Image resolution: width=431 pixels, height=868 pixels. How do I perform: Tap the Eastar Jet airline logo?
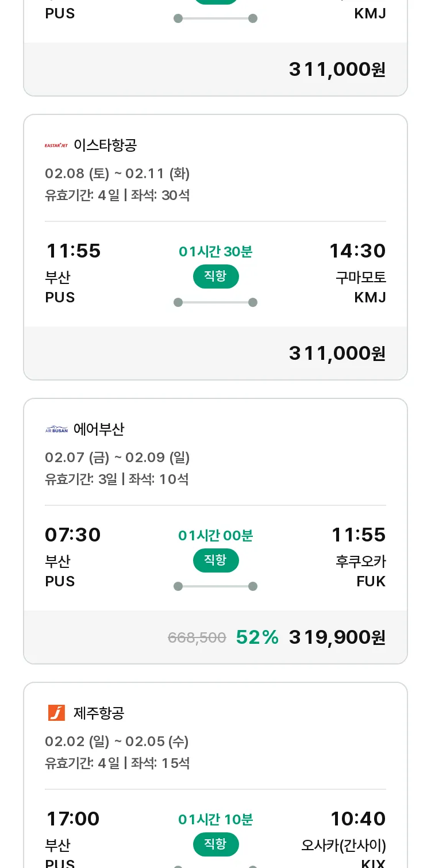tap(56, 145)
